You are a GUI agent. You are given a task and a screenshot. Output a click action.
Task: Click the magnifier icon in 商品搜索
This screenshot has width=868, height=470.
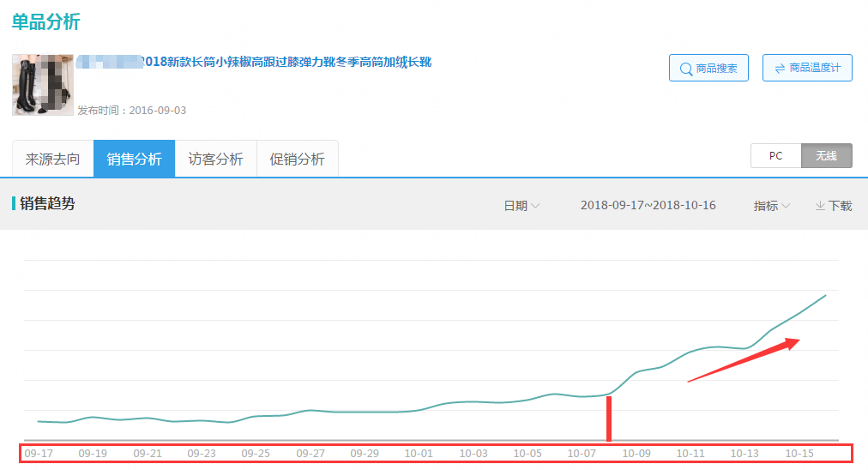point(686,69)
